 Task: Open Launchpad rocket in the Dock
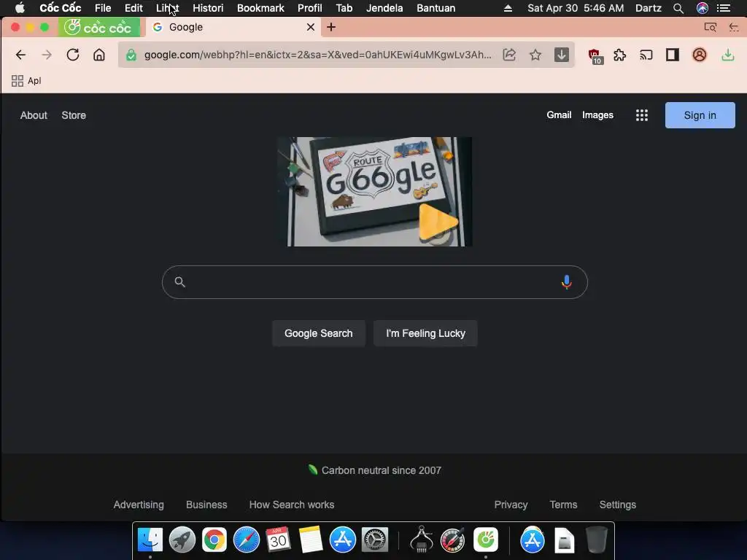point(182,540)
